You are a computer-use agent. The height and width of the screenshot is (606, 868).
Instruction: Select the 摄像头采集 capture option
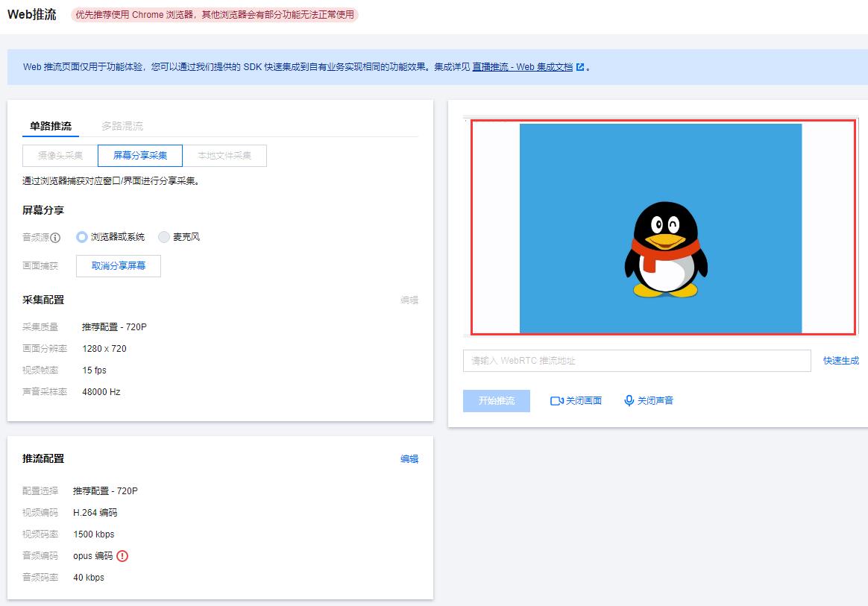point(60,156)
